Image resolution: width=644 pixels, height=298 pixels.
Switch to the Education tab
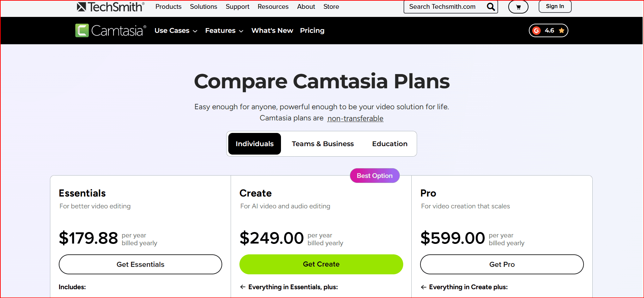(x=389, y=144)
